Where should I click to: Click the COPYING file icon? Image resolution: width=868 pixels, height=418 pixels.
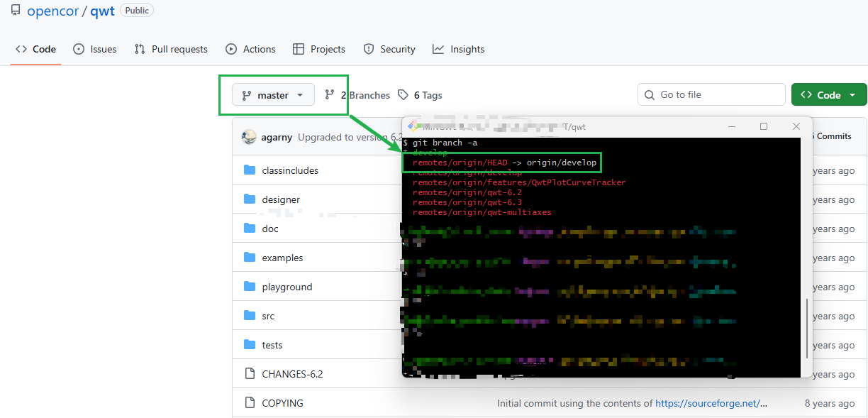(x=250, y=403)
